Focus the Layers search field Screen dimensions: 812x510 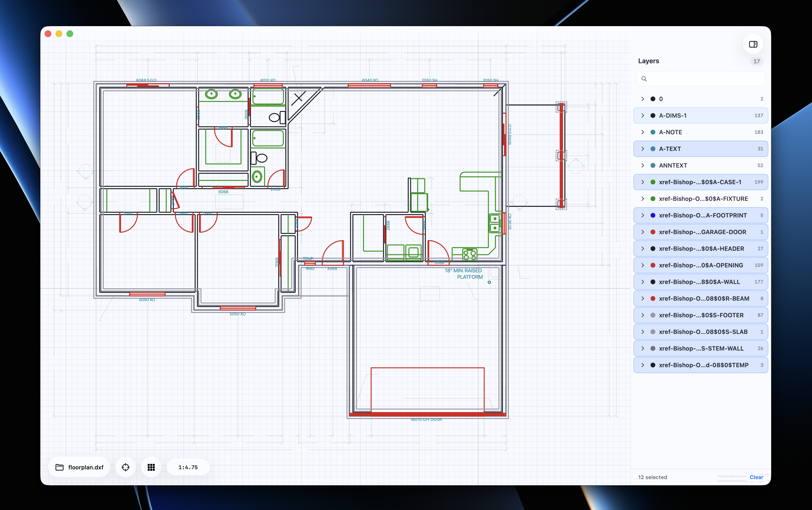point(700,79)
